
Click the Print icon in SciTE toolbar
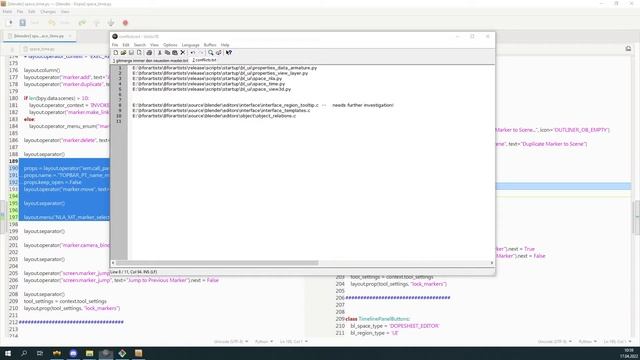click(x=149, y=53)
